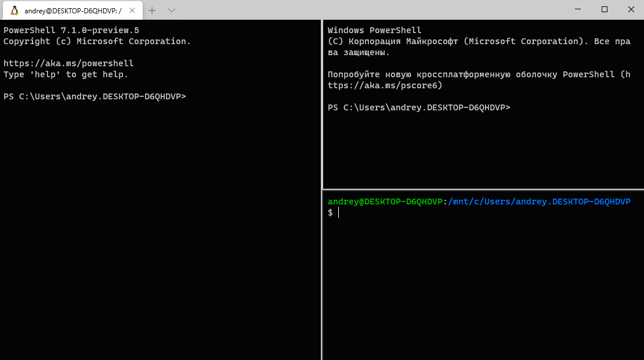Open the https://aka.ms/powershell link
Image resolution: width=644 pixels, height=360 pixels.
68,63
